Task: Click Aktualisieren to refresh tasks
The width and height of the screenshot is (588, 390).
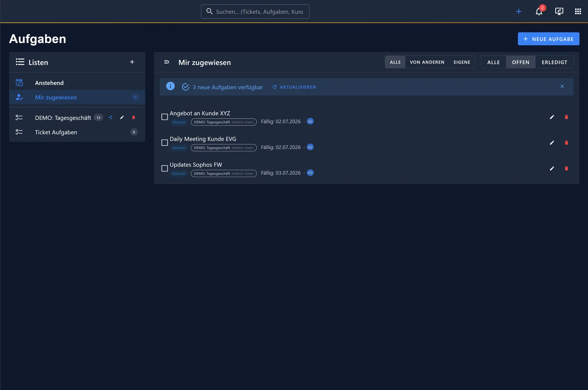Action: [294, 87]
